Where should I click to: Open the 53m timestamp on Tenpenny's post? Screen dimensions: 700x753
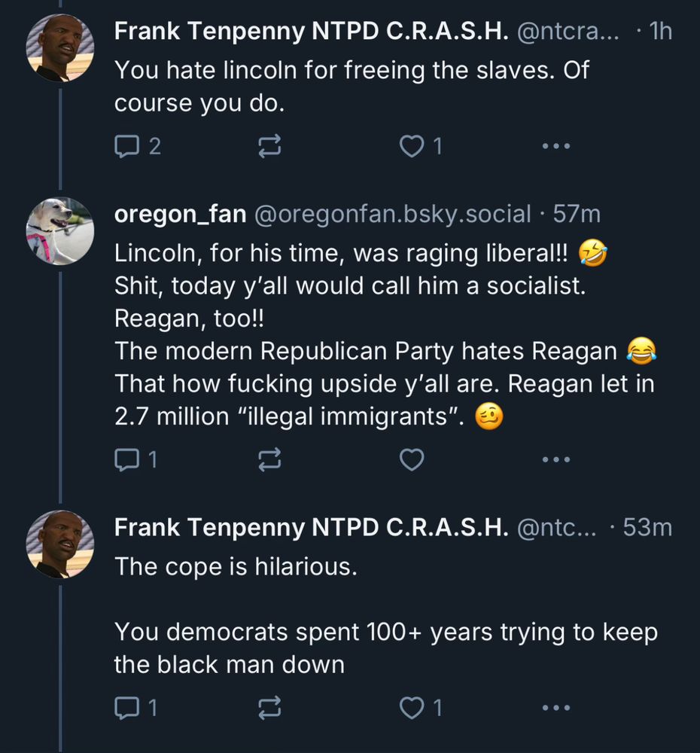click(x=647, y=528)
